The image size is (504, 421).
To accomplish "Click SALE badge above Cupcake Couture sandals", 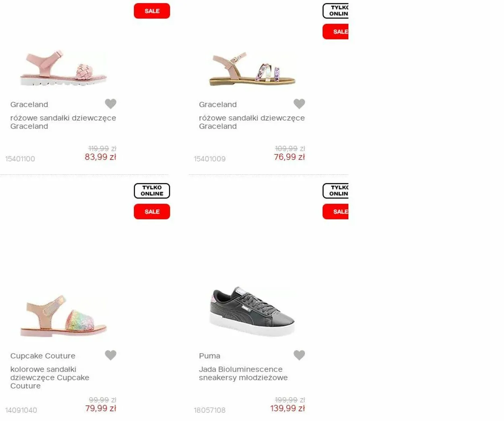I will tap(152, 212).
